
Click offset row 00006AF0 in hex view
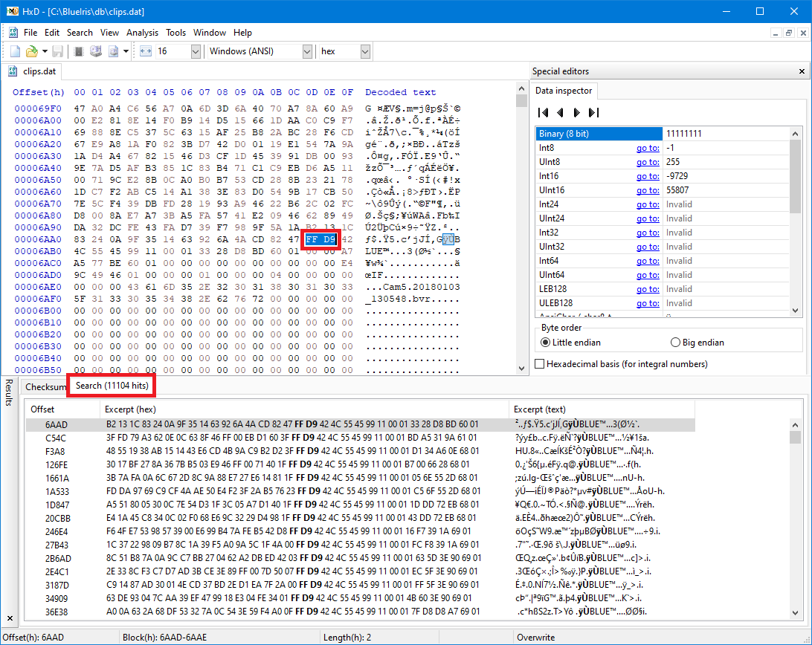point(38,299)
